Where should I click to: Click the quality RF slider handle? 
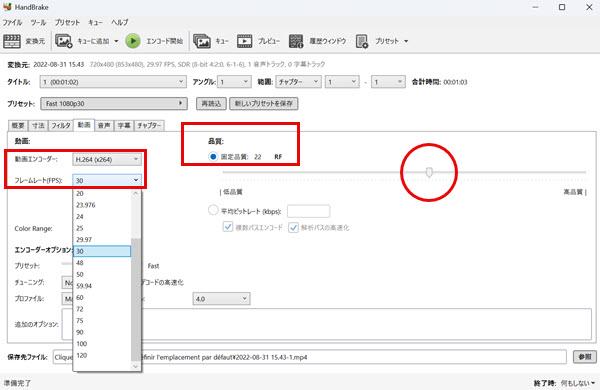pos(429,172)
